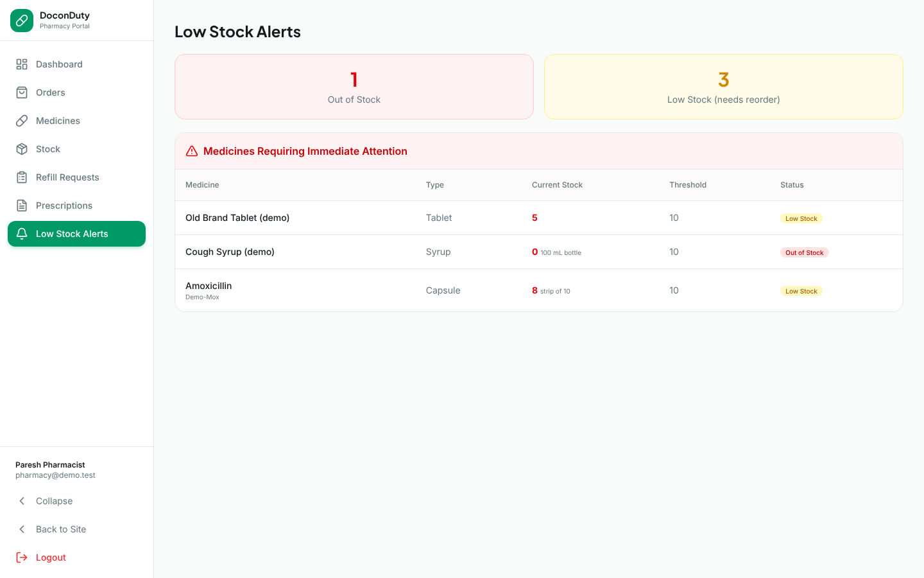Go to Orders page
924x578 pixels.
click(x=76, y=92)
